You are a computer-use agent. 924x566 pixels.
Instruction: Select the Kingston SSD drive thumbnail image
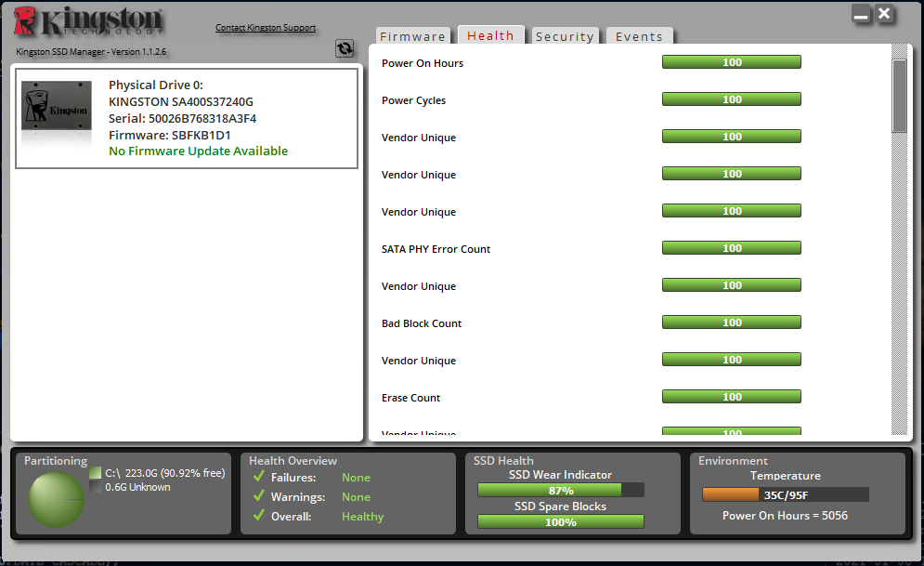click(57, 106)
